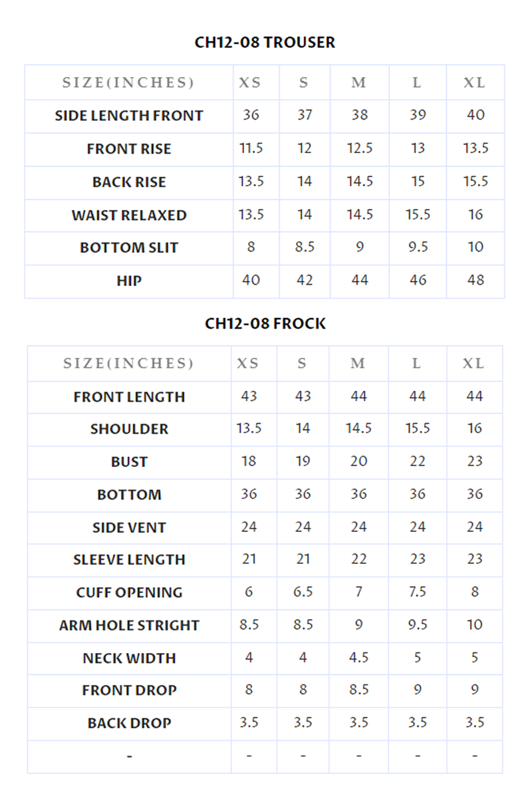Select the XS column header in frock table
This screenshot has height=798, width=532.
248,364
